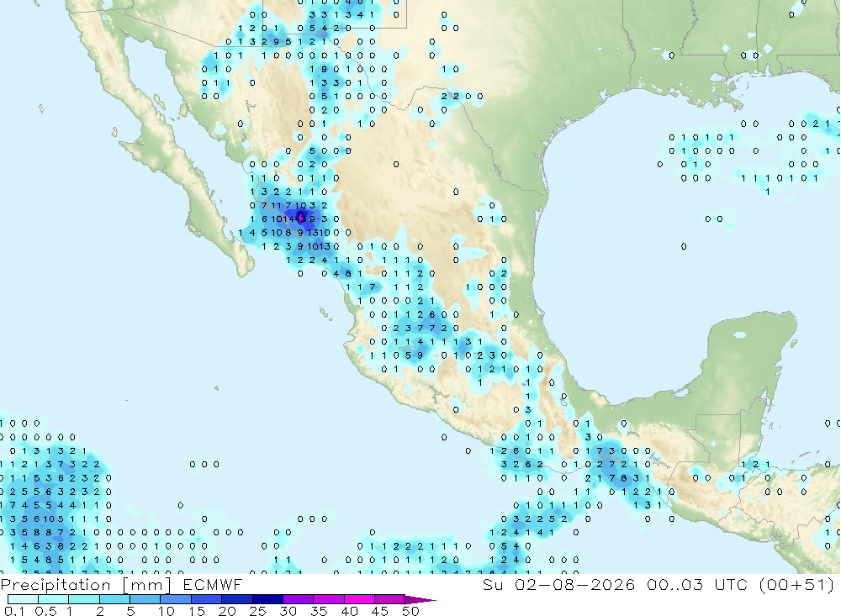The height and width of the screenshot is (616, 841).
Task: Click the "0.5" legend scale label
Action: tap(45, 611)
